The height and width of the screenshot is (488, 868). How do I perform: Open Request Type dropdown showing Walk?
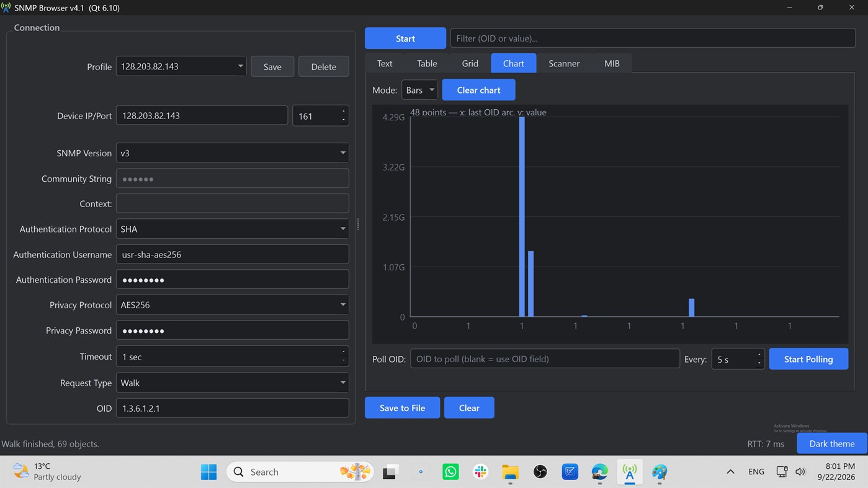(x=232, y=383)
